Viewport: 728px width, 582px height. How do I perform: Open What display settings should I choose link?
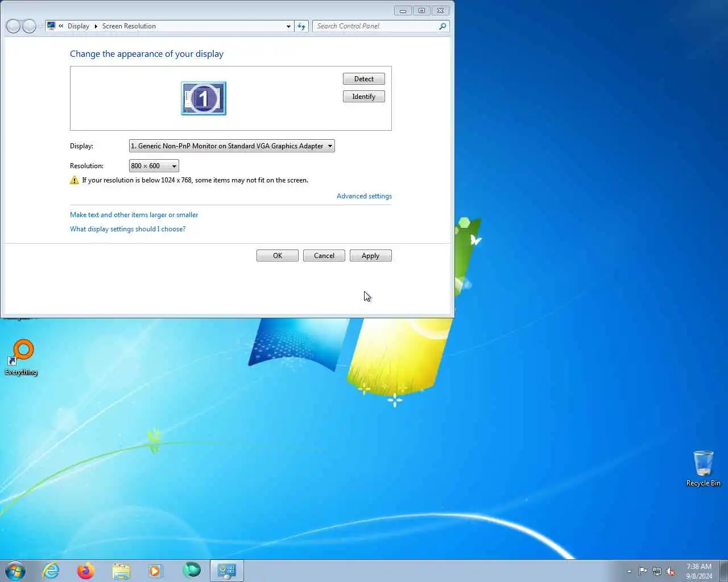coord(128,229)
